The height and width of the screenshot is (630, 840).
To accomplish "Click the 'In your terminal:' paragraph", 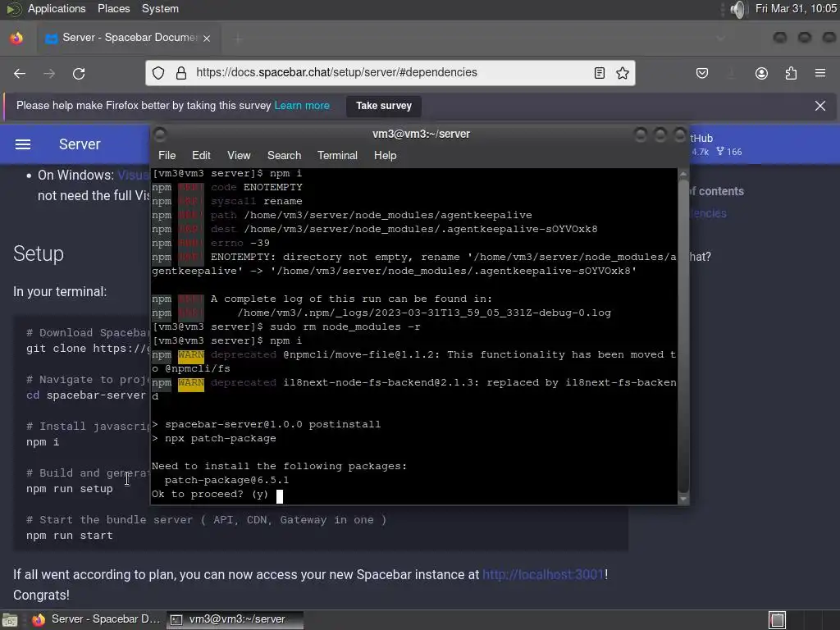I will (60, 291).
